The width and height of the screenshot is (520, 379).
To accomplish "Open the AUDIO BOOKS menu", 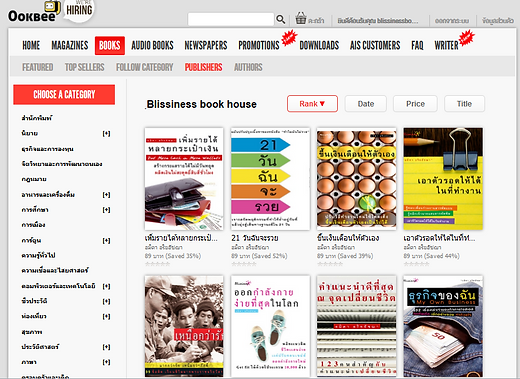I will point(152,45).
